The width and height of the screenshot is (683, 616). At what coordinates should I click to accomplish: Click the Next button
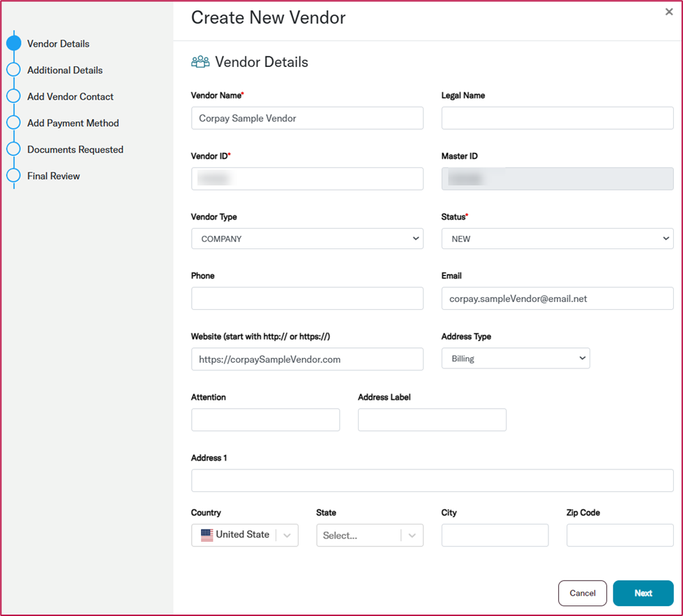click(643, 593)
